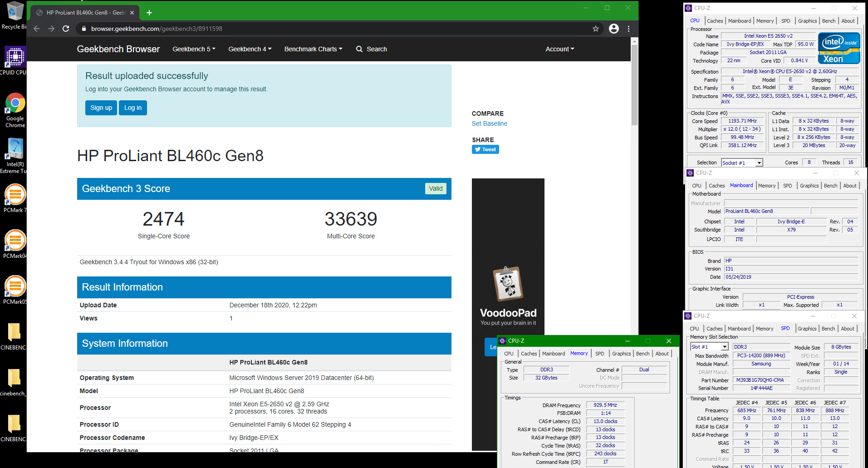
Task: Click the Valid badge
Action: [436, 188]
